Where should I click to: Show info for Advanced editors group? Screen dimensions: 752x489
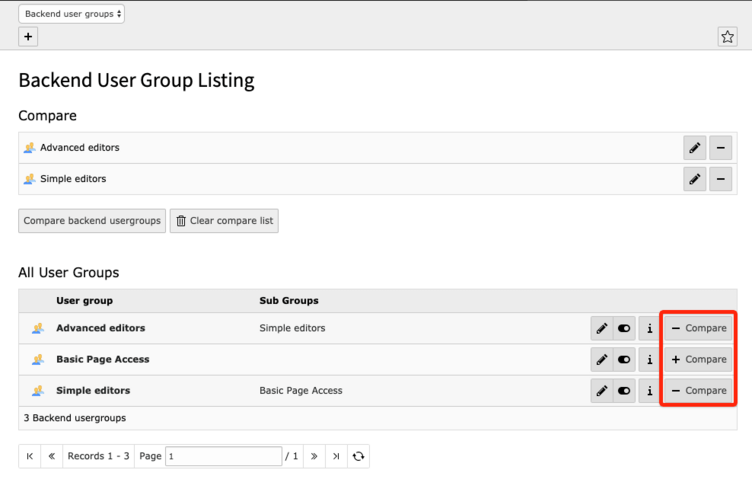[x=649, y=328]
